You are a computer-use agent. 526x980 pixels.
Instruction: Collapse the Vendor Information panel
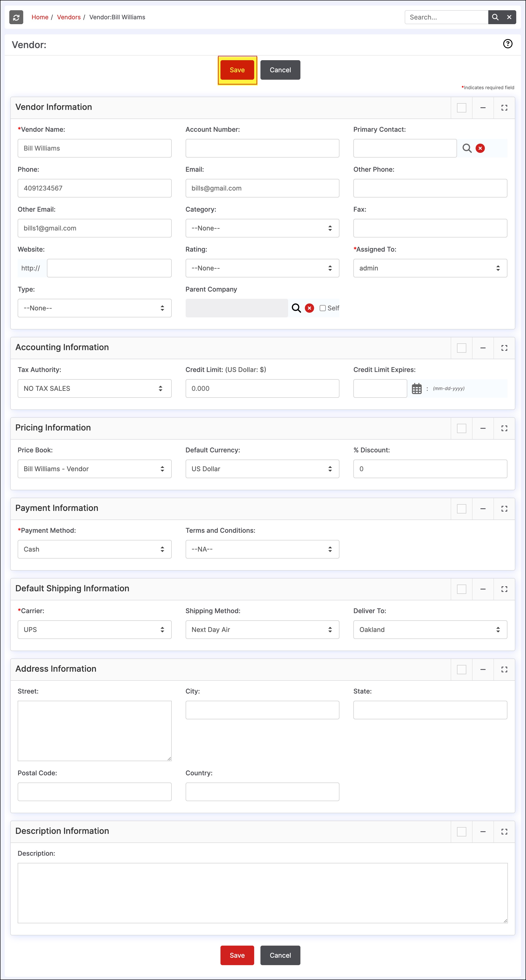click(483, 108)
